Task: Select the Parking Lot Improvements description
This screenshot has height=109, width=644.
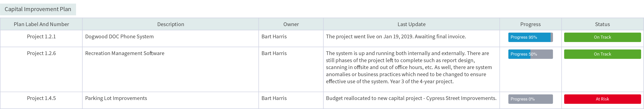Action: 116,98
